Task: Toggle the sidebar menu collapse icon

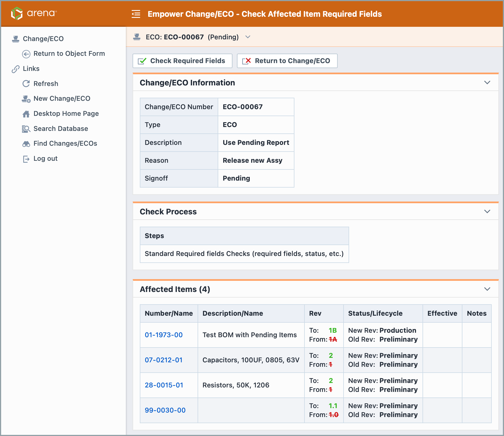Action: [136, 14]
